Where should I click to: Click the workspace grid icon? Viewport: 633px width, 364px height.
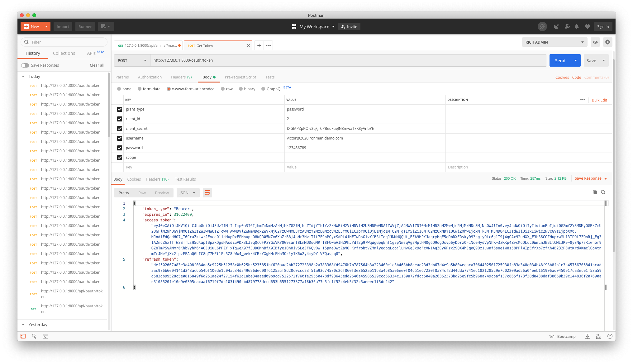[x=294, y=26]
